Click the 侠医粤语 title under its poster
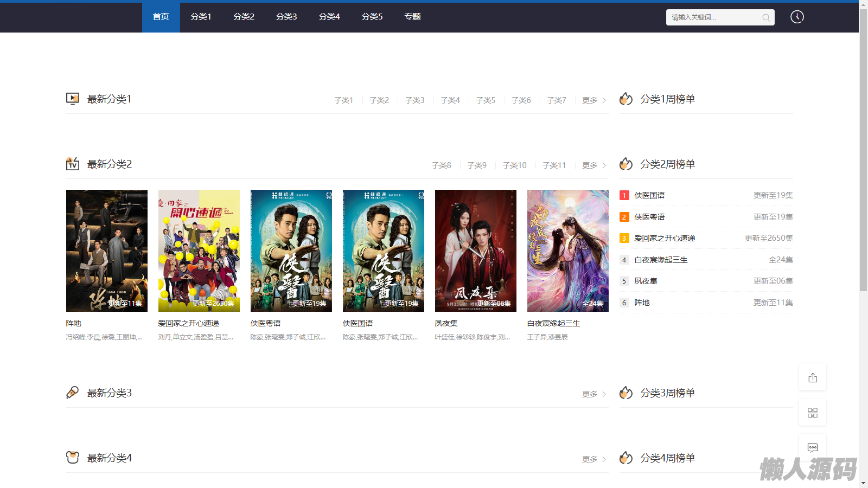Viewport: 868px width, 488px height. click(266, 323)
